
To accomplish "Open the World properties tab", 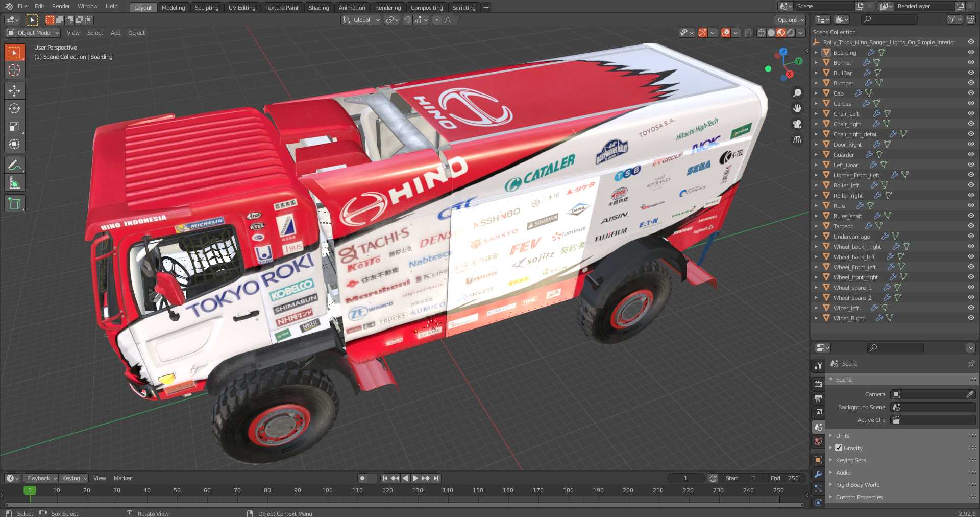I will pos(818,441).
